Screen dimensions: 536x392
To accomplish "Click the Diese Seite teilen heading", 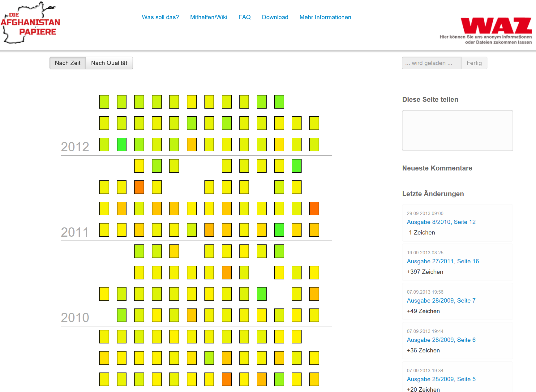I will click(430, 100).
